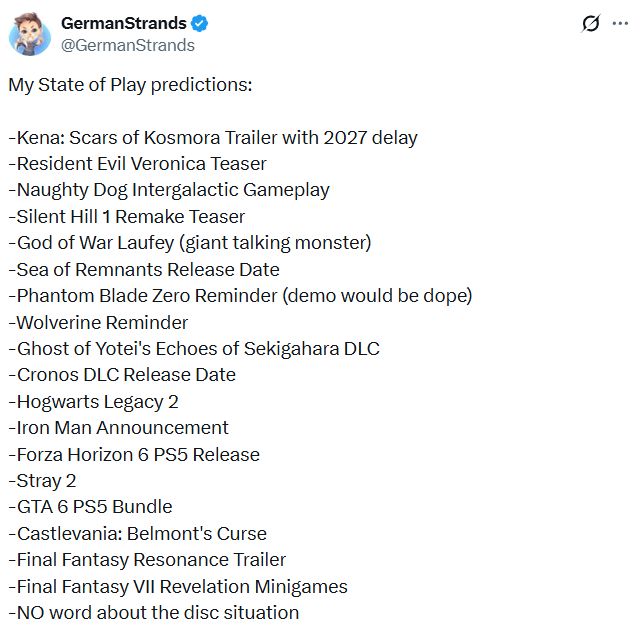Open the GermanStrands profile avatar

point(30,34)
